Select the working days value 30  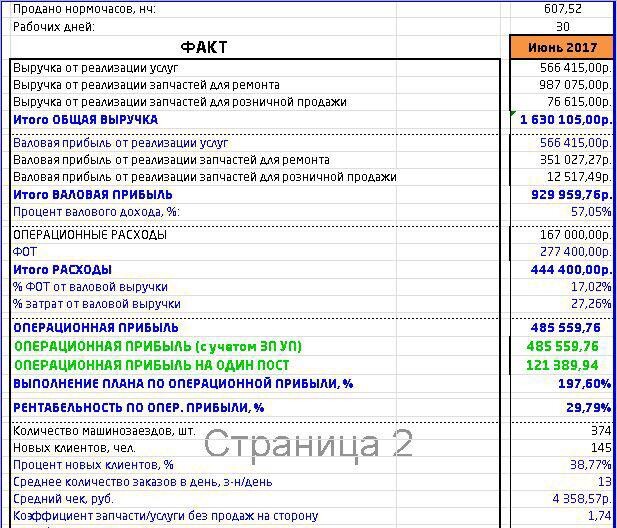[x=563, y=27]
